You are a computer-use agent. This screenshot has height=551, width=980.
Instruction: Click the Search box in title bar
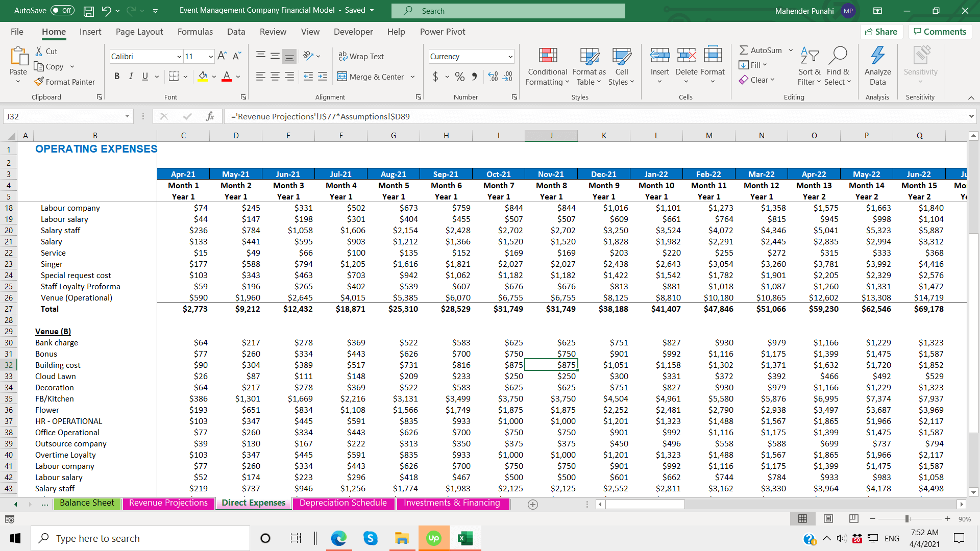tap(508, 11)
